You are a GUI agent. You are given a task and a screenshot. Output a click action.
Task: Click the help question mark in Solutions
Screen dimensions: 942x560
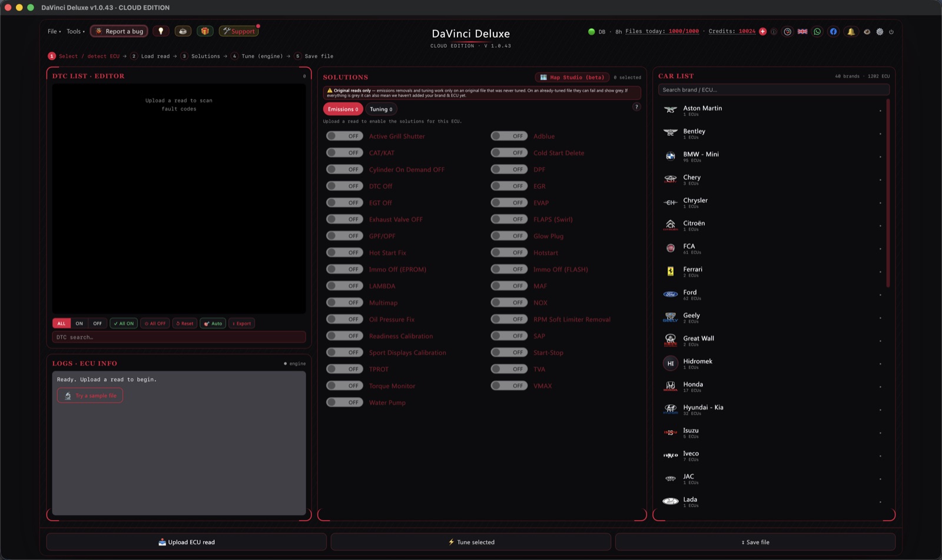pyautogui.click(x=636, y=107)
